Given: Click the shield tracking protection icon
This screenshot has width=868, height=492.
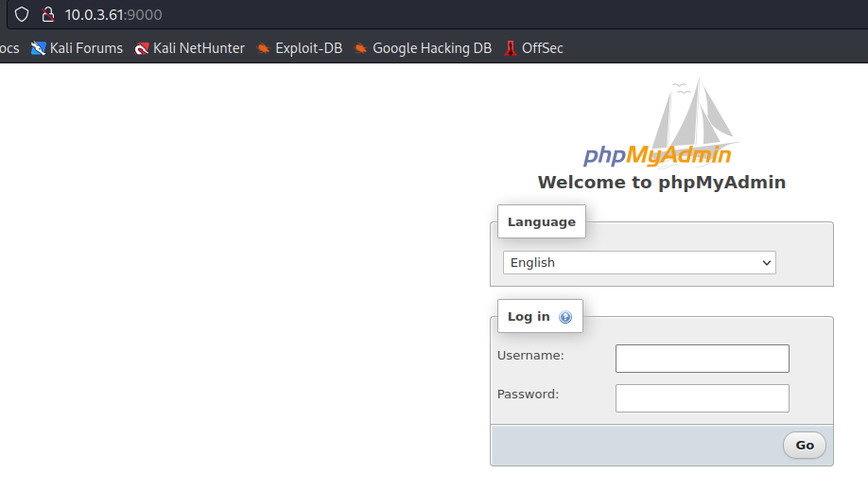Looking at the screenshot, I should (22, 14).
